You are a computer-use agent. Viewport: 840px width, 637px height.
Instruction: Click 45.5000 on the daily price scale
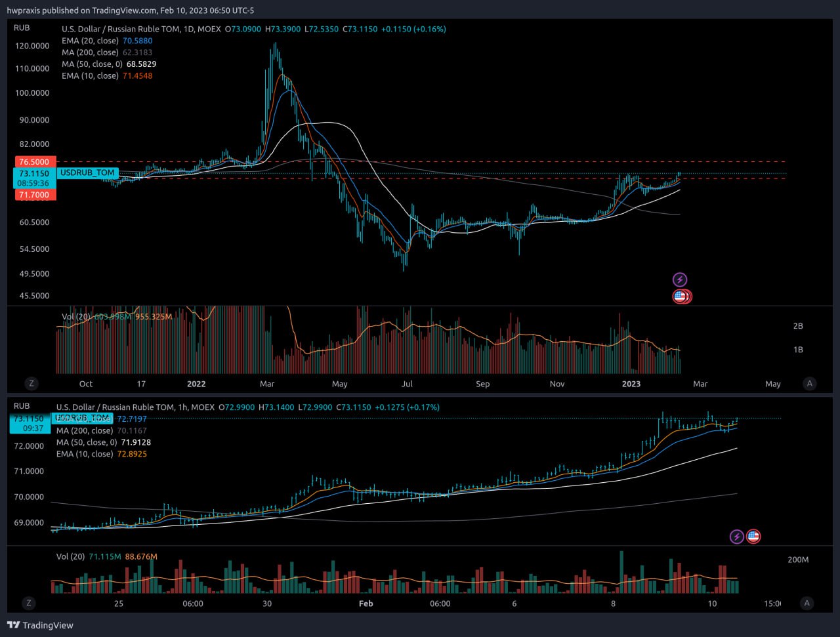[34, 296]
